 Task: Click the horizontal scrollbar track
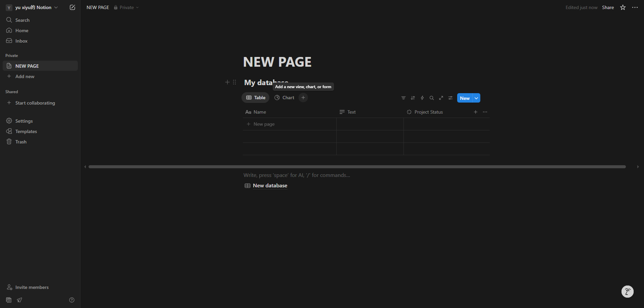[x=357, y=167]
